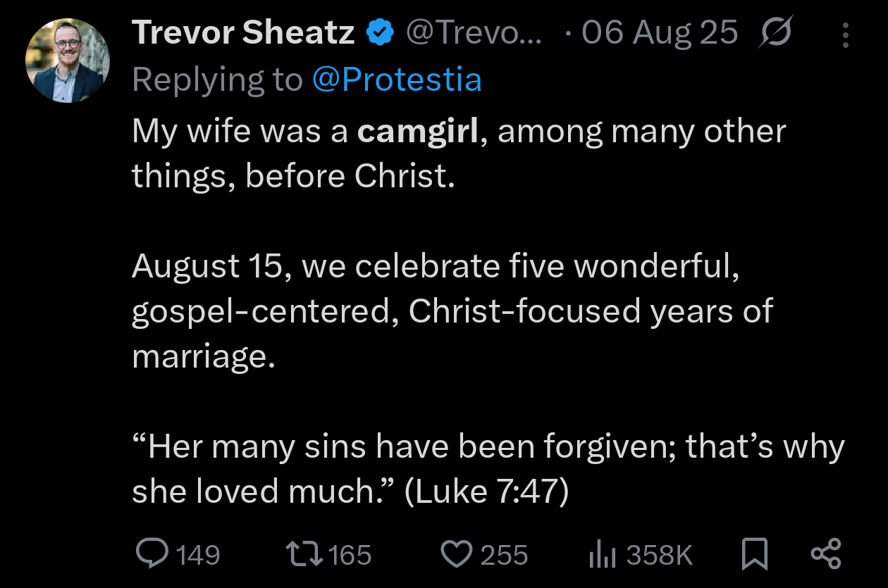Click the Trevor Sheatz display name

point(242,33)
